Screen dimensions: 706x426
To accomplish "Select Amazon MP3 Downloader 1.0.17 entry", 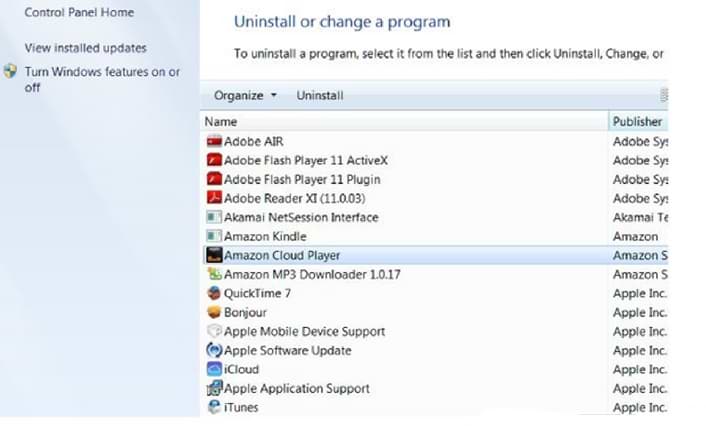I will tap(312, 274).
